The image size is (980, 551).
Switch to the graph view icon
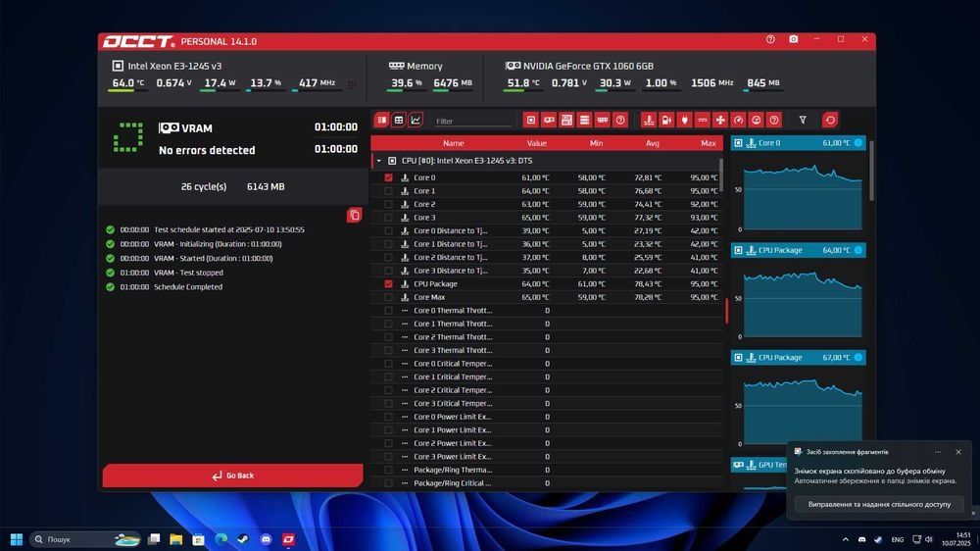click(x=416, y=120)
